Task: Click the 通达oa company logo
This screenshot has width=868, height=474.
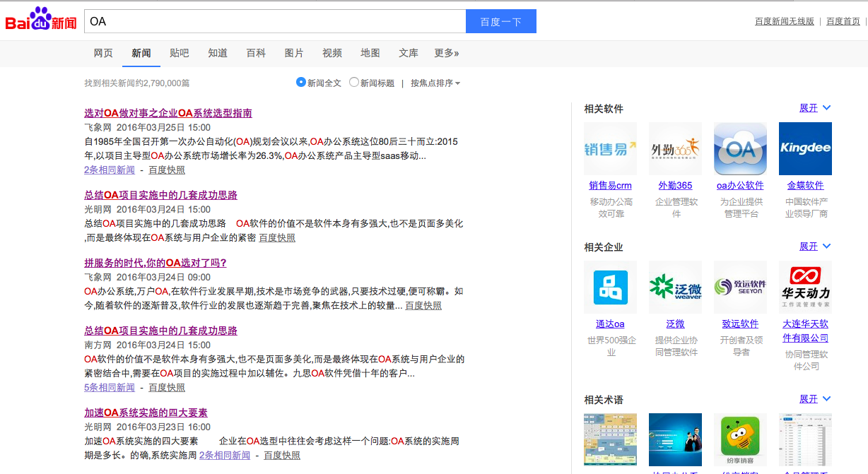Action: pyautogui.click(x=610, y=287)
